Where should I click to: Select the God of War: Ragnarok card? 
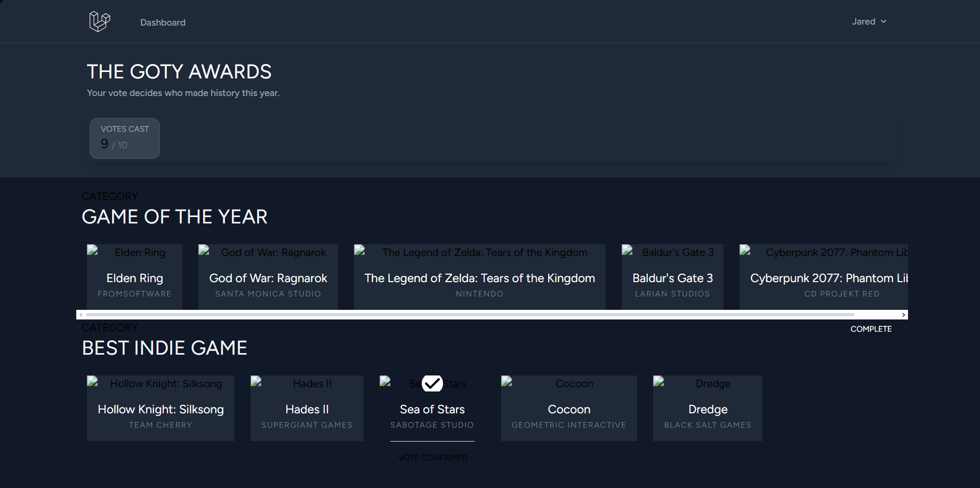tap(268, 277)
